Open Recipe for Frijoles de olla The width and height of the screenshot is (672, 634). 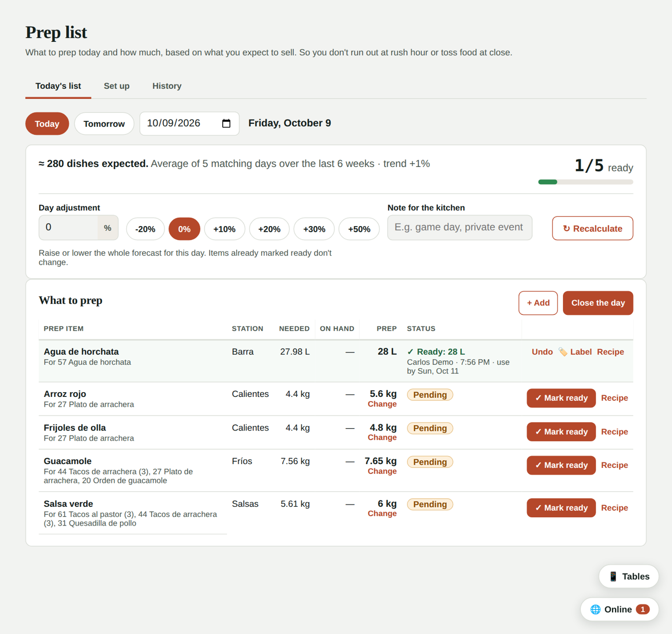[x=614, y=431]
